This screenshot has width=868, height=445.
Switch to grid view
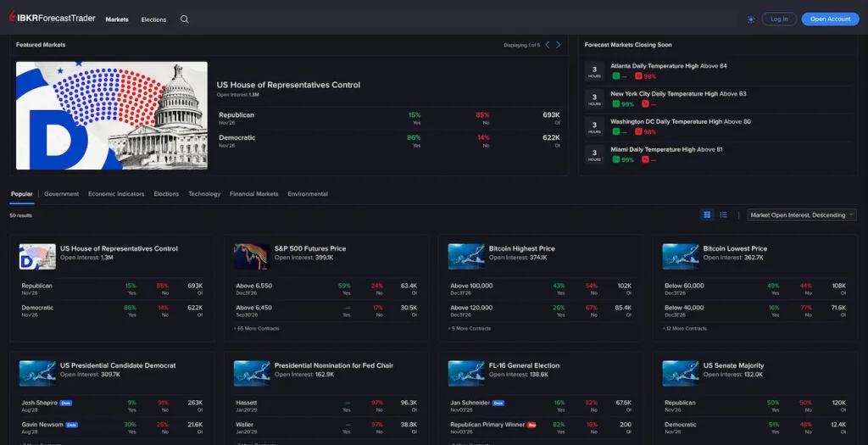tap(707, 214)
